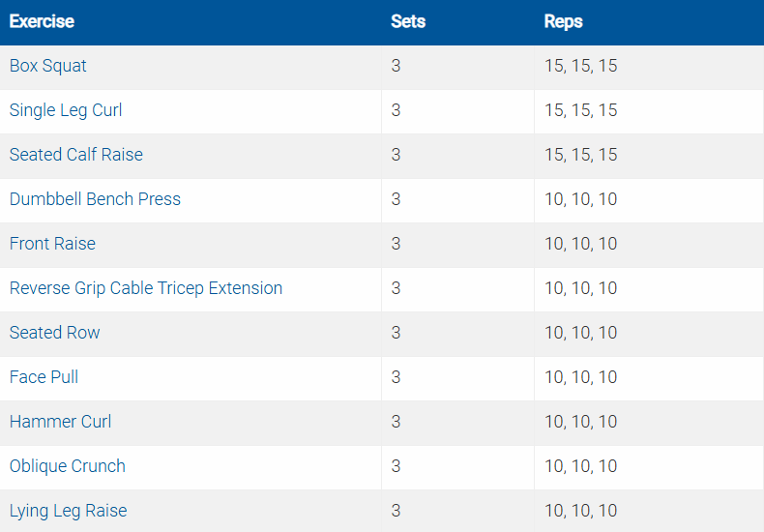Click the Box Squat reps cell
Viewport: 764px width, 532px height.
[x=580, y=66]
